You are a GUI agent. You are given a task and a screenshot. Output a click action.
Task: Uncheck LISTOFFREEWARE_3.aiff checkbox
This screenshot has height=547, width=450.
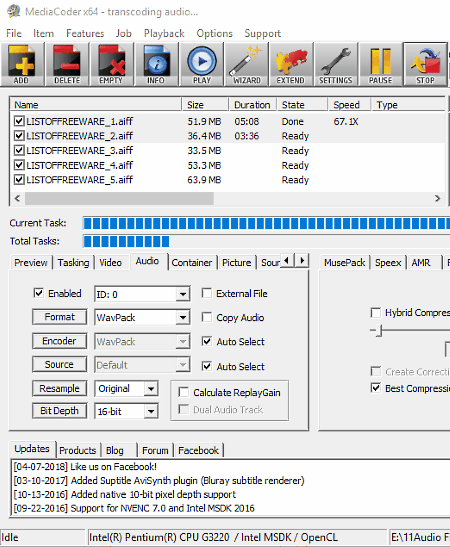pos(19,150)
